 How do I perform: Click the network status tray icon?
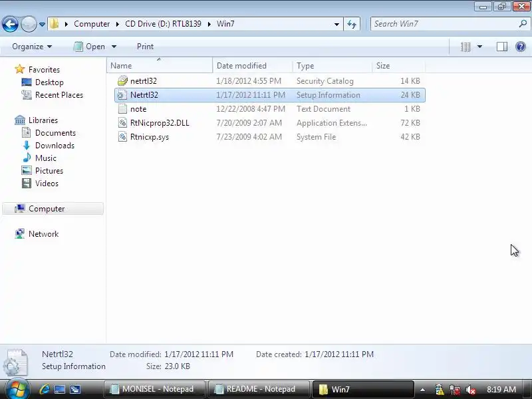[455, 390]
